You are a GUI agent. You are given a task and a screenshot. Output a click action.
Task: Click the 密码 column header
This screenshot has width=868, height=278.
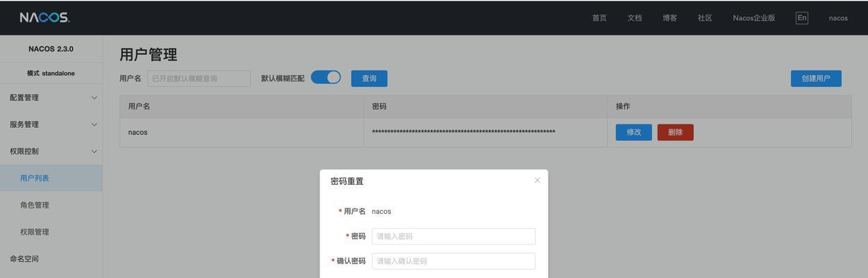click(x=485, y=106)
